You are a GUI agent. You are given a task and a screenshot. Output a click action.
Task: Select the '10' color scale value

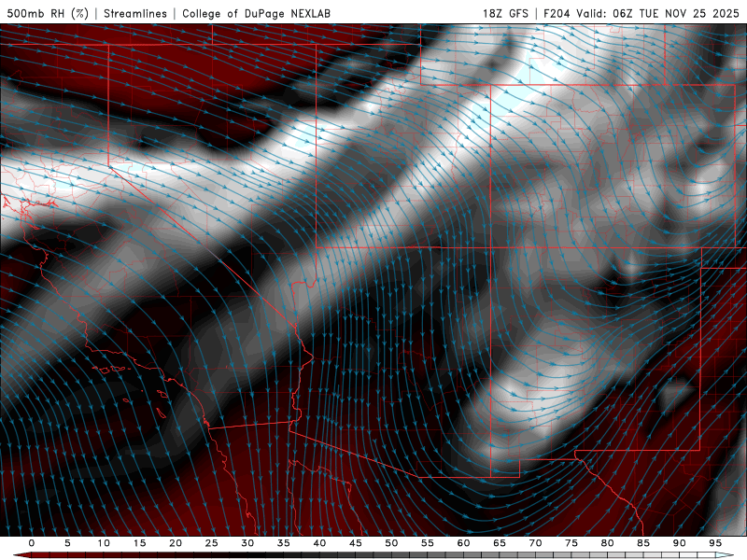(104, 543)
